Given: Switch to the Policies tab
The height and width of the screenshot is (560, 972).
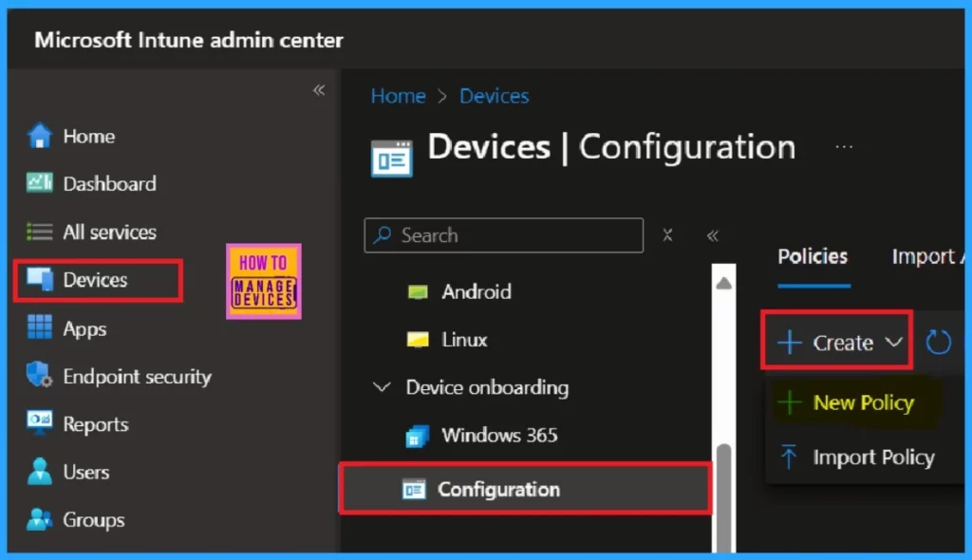Looking at the screenshot, I should [813, 256].
